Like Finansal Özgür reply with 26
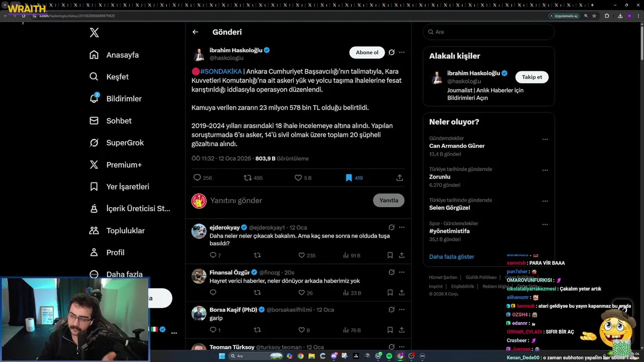This screenshot has width=644, height=362. pyautogui.click(x=301, y=293)
